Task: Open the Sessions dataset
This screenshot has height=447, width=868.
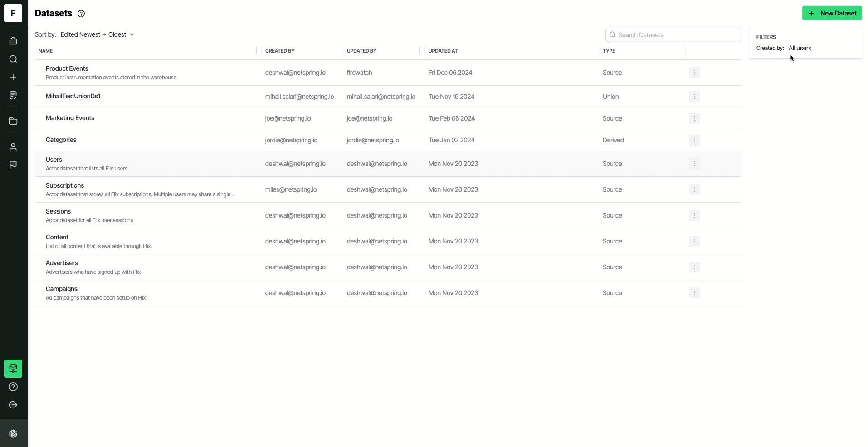Action: 58,211
